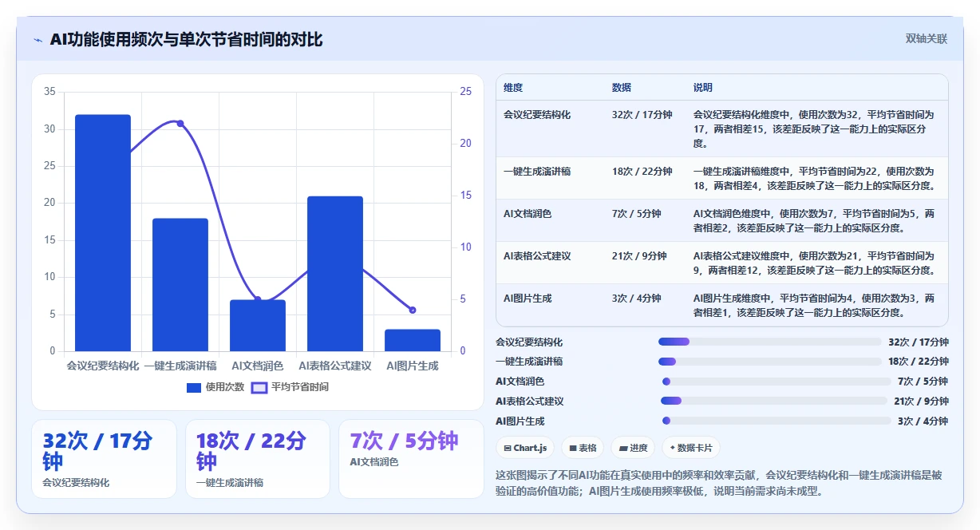Image resolution: width=980 pixels, height=530 pixels.
Task: Toggle the 使用次数 legend swatch
Action: (194, 387)
